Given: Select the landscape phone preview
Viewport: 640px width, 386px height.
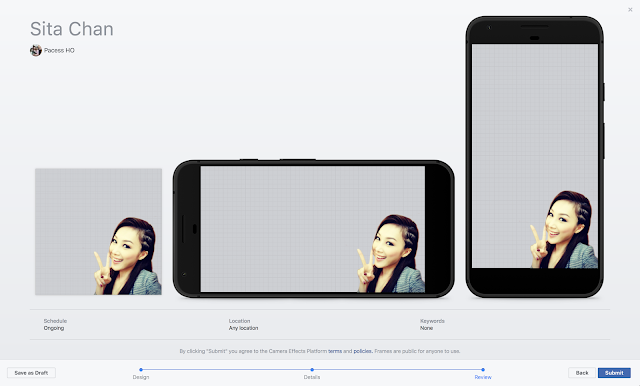Looking at the screenshot, I should [x=313, y=228].
